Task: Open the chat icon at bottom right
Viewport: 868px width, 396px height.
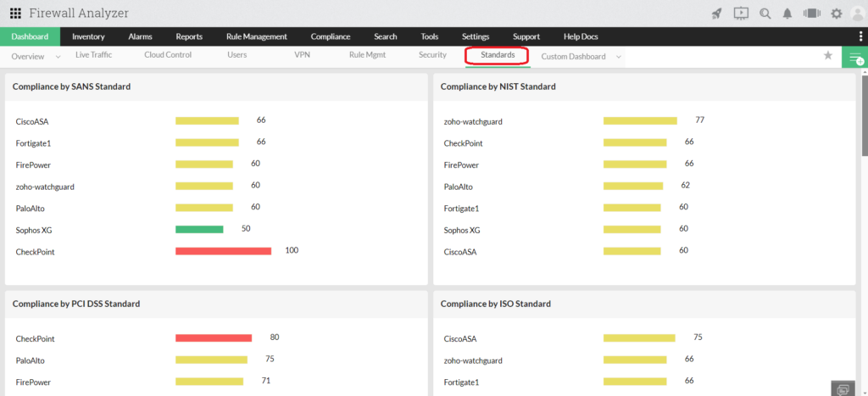Action: (x=843, y=389)
